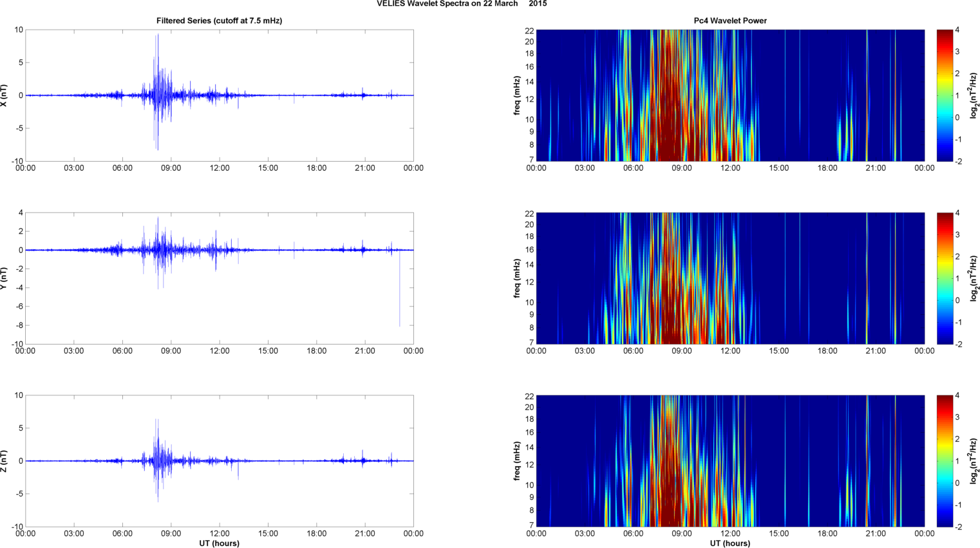Click the "09:00" tick under the X series plot
This screenshot has height=548, width=980.
click(171, 168)
